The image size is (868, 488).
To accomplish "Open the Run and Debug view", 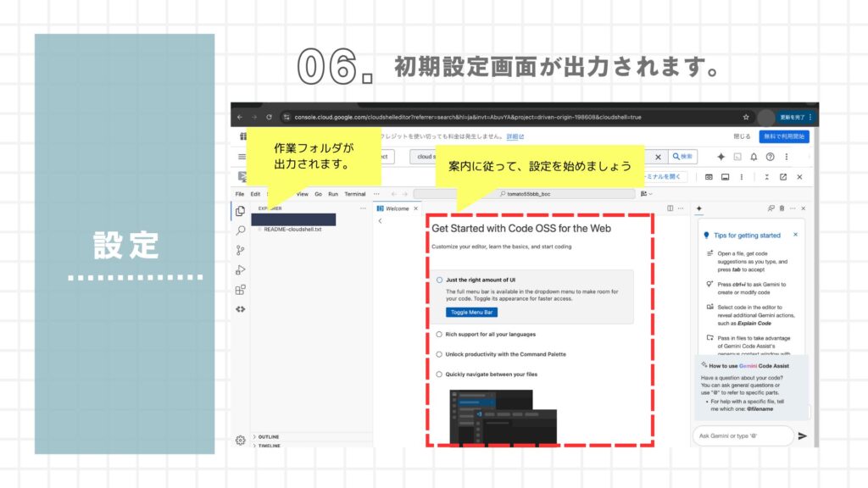I will pyautogui.click(x=240, y=270).
